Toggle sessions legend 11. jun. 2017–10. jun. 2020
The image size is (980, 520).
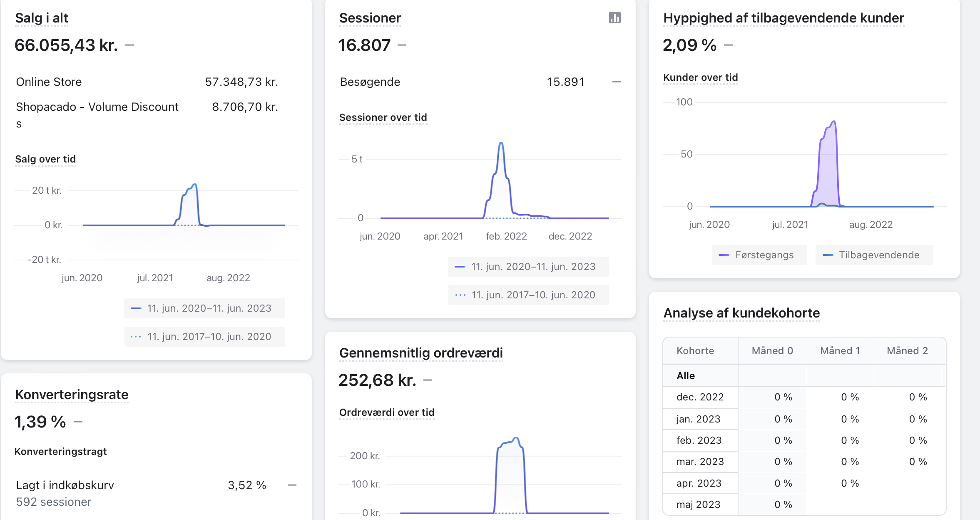(x=528, y=295)
